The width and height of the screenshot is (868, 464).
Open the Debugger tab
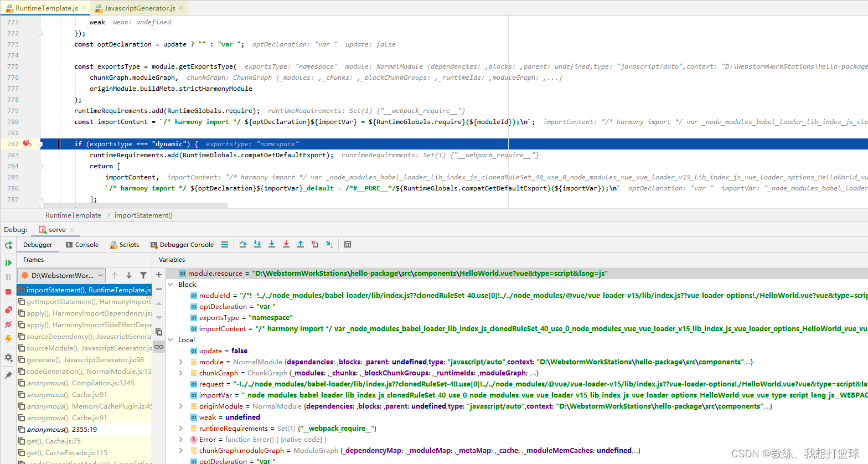point(38,245)
